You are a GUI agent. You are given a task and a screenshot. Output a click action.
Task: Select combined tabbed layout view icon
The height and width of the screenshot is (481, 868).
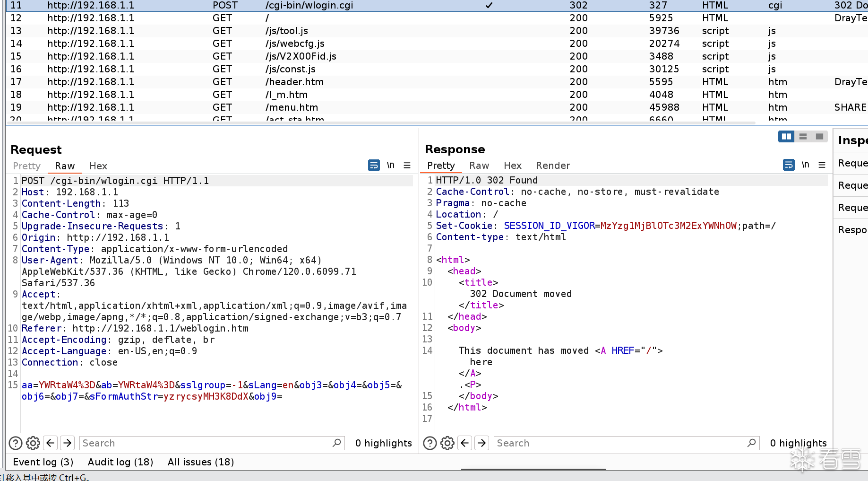[819, 137]
